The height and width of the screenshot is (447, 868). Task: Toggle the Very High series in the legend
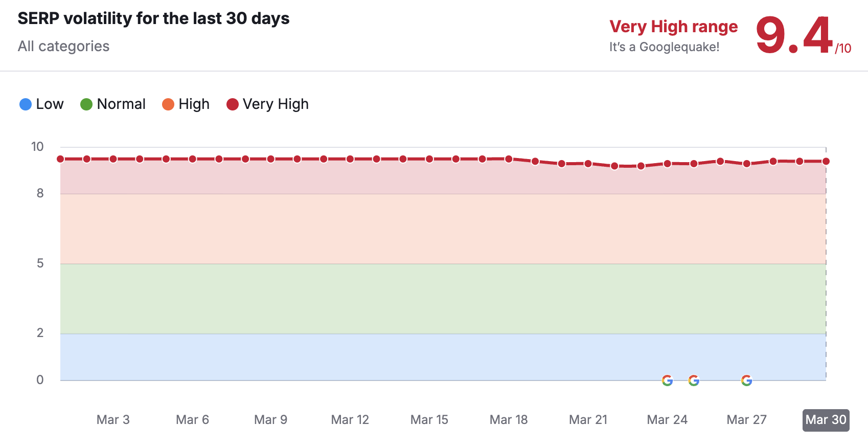tap(267, 104)
